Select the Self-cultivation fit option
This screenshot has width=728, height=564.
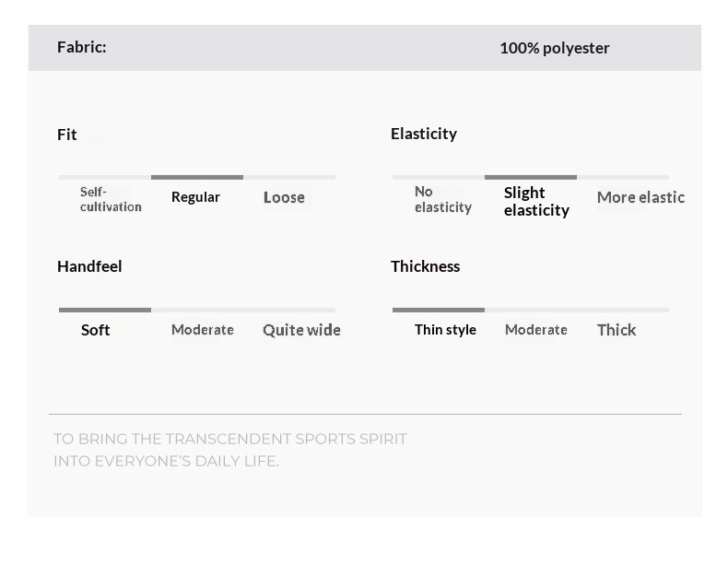pos(111,199)
